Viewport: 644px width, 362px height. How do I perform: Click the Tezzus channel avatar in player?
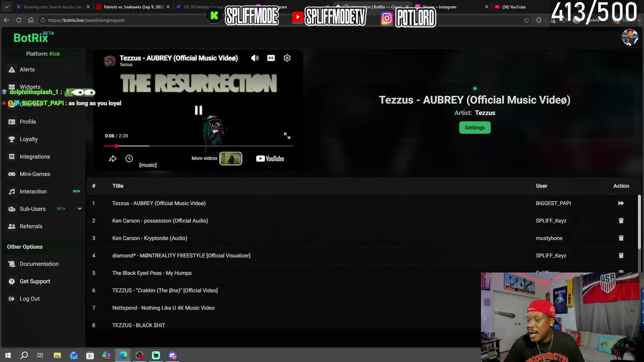click(x=109, y=61)
